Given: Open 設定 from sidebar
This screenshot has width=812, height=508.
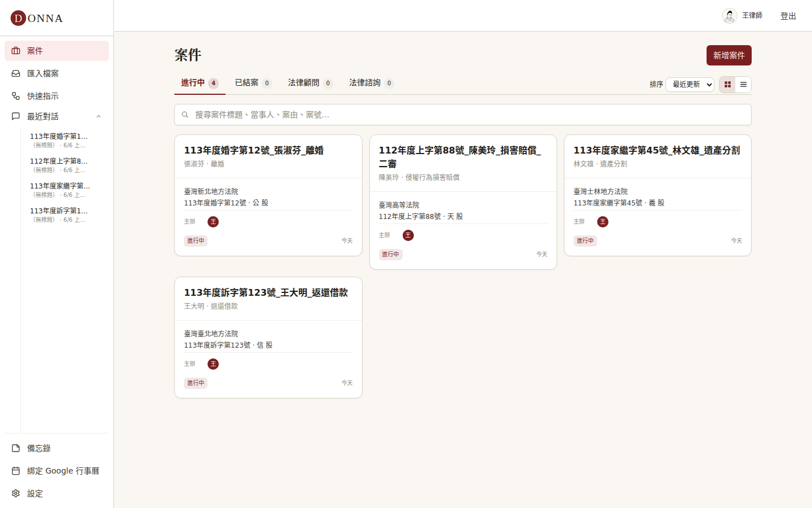Looking at the screenshot, I should pyautogui.click(x=56, y=493).
